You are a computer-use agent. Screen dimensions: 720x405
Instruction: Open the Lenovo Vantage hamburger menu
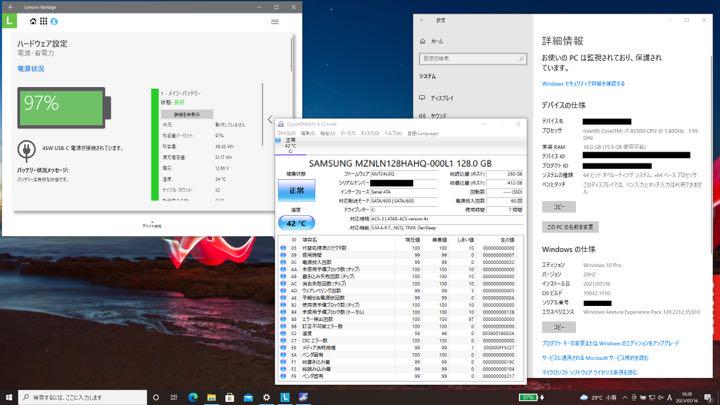coord(275,22)
